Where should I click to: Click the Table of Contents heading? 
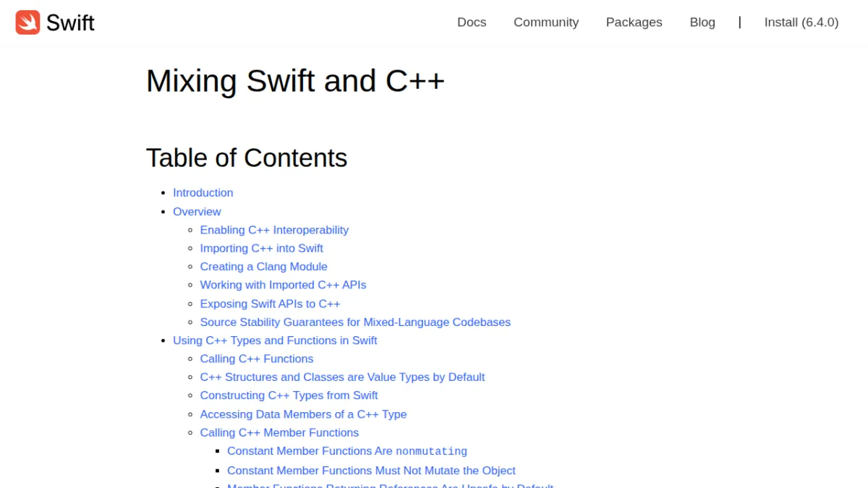(247, 158)
